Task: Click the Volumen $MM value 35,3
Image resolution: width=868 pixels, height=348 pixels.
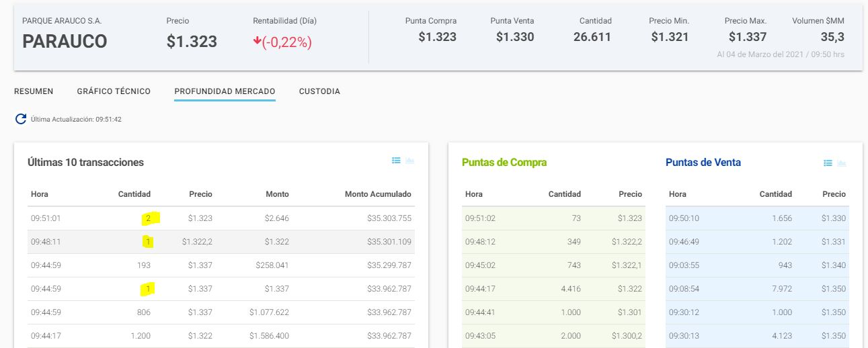Action: (x=832, y=37)
